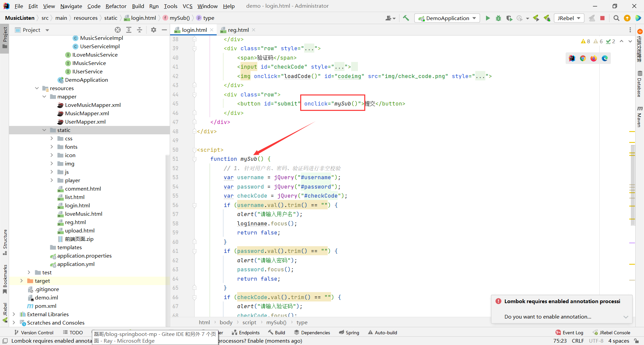The height and width of the screenshot is (345, 644).
Task: Stop the running application
Action: point(602,18)
